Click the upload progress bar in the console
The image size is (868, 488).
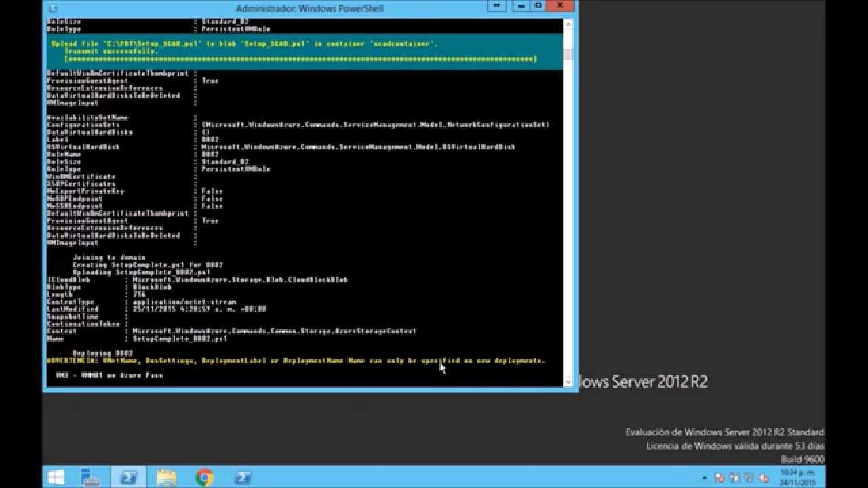300,59
